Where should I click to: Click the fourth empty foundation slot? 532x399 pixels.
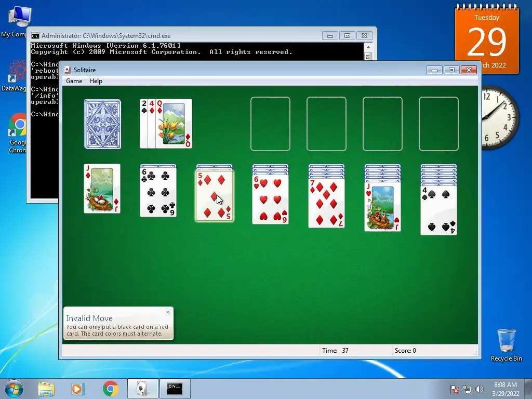tap(438, 124)
